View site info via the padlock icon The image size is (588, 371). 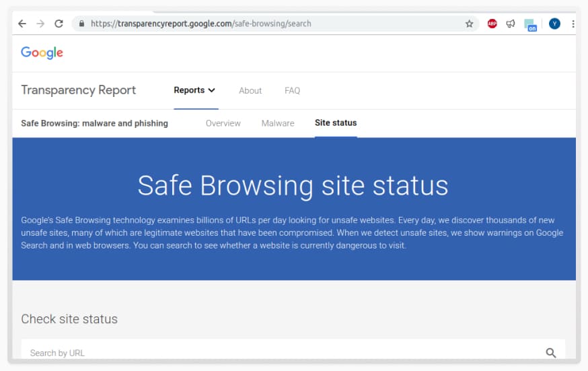tap(81, 24)
